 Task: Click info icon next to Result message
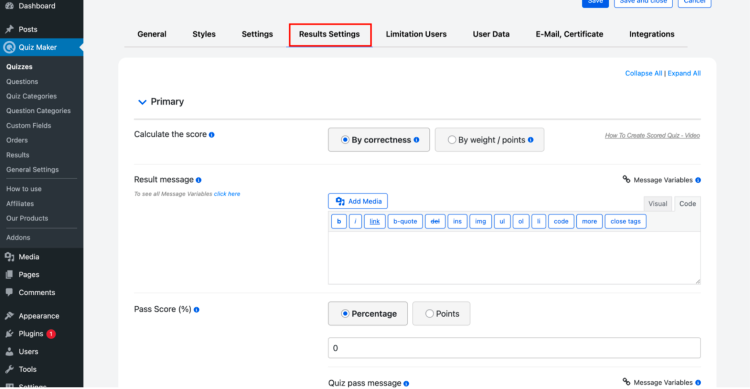tap(199, 180)
